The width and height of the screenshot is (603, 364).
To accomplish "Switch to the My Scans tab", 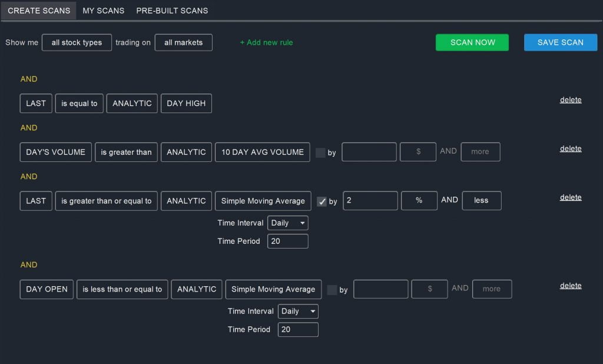I will (103, 11).
